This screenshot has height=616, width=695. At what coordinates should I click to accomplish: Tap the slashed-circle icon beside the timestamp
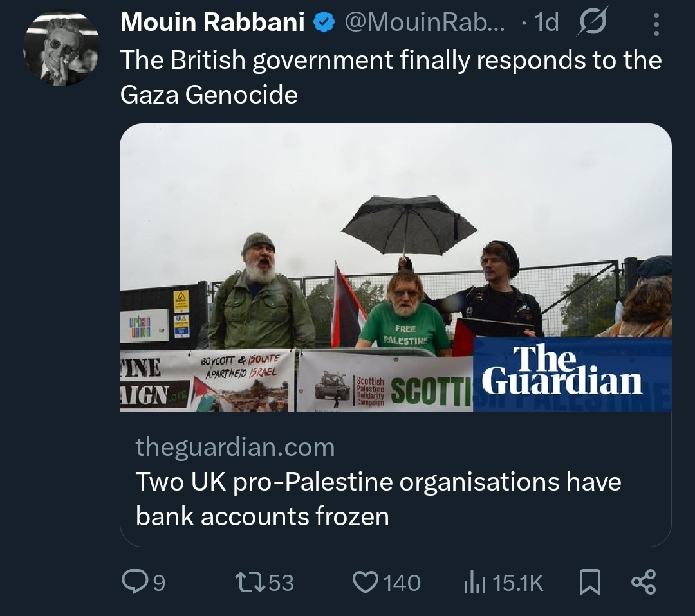point(591,24)
